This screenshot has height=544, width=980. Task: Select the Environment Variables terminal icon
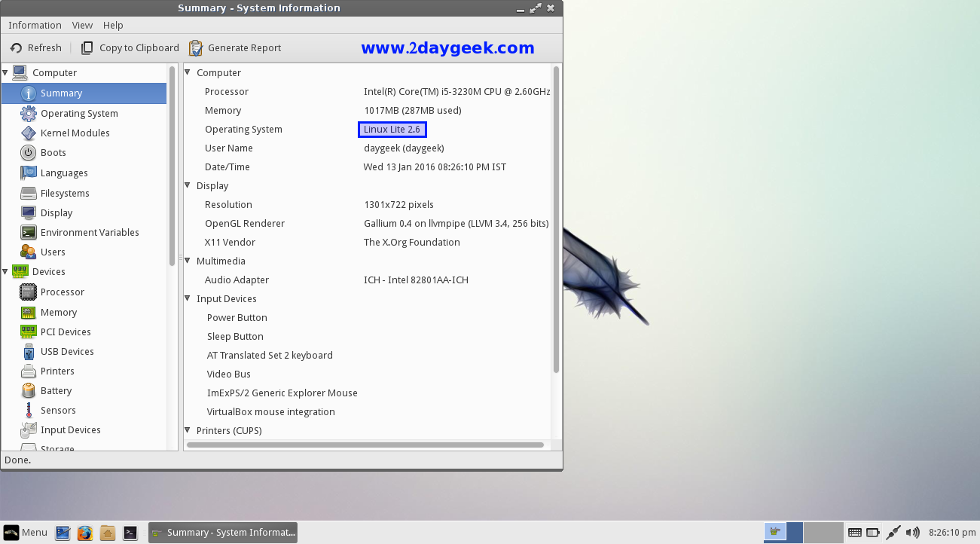pos(29,233)
